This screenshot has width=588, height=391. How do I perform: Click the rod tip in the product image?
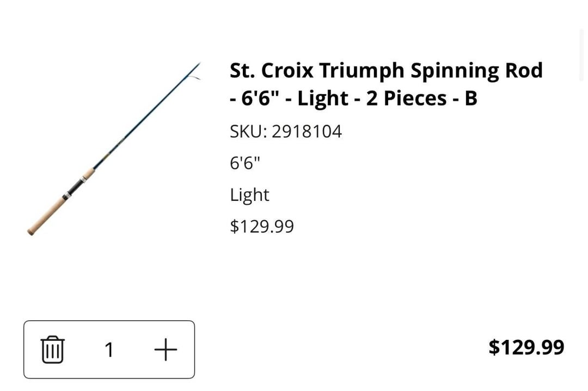coord(197,65)
